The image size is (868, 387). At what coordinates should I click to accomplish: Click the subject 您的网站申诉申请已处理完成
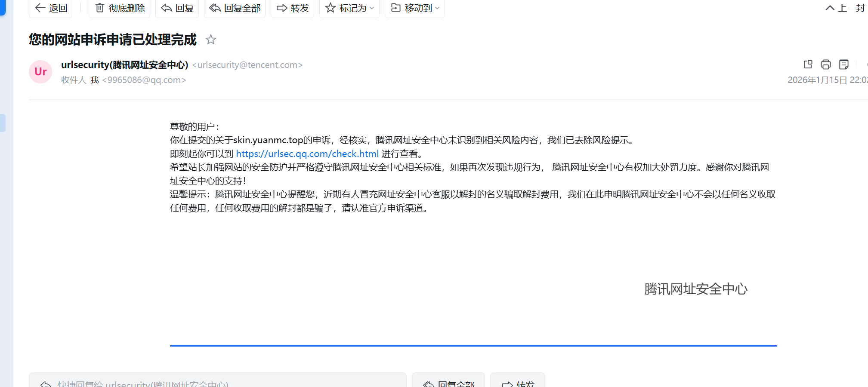(113, 40)
